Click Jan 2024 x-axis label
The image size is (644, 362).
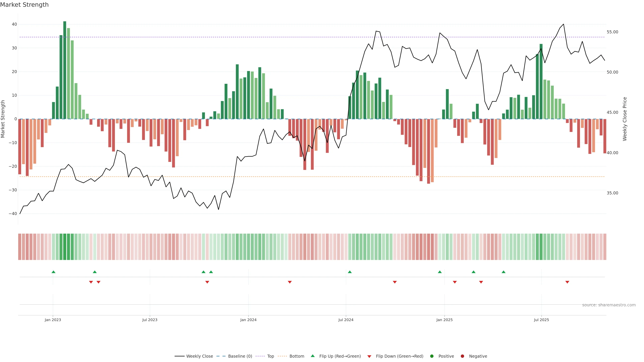[248, 320]
